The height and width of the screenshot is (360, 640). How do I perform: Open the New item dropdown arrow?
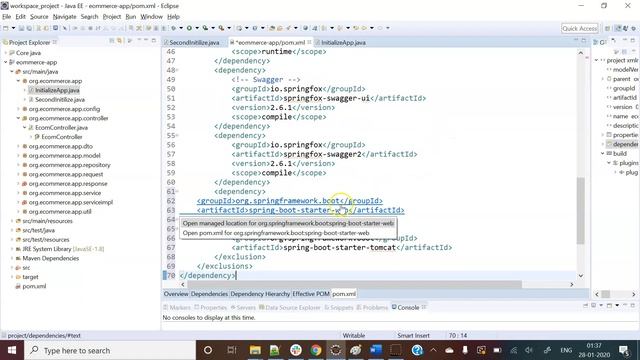[13, 28]
